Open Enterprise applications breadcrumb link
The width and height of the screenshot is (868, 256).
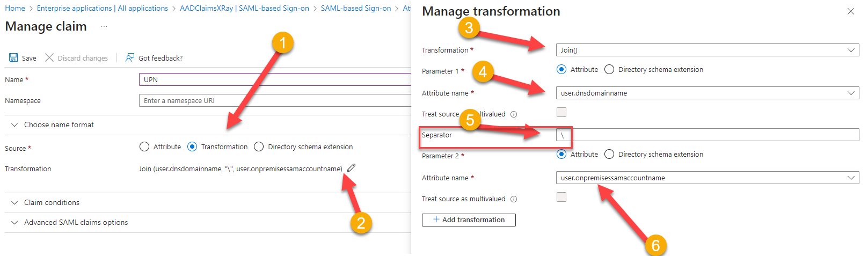(x=102, y=8)
